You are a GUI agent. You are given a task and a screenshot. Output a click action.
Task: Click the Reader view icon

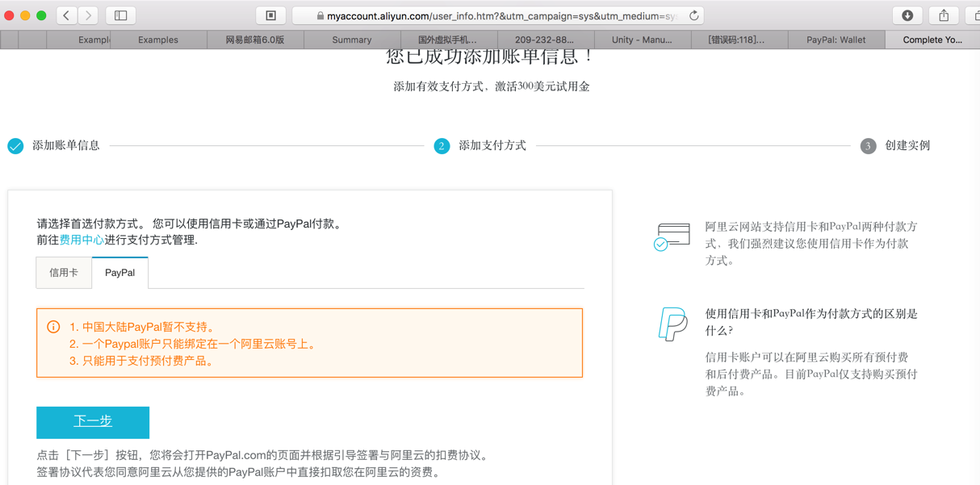coord(271,15)
